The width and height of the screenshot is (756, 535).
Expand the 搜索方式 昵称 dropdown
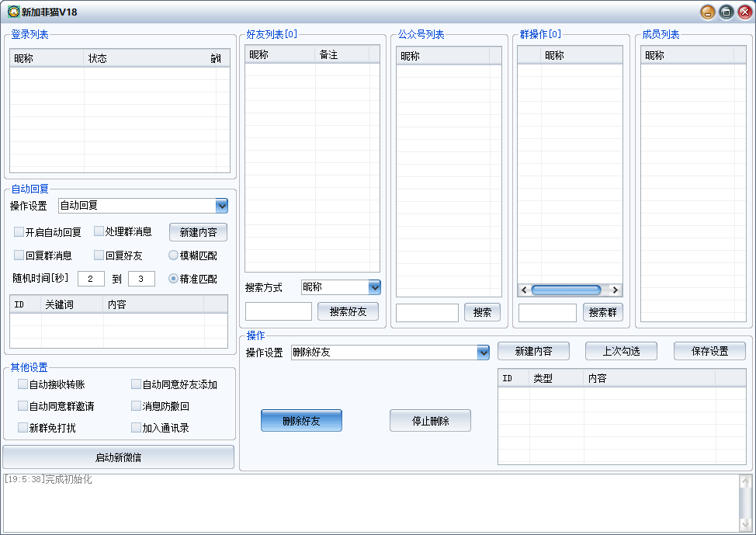(x=374, y=287)
